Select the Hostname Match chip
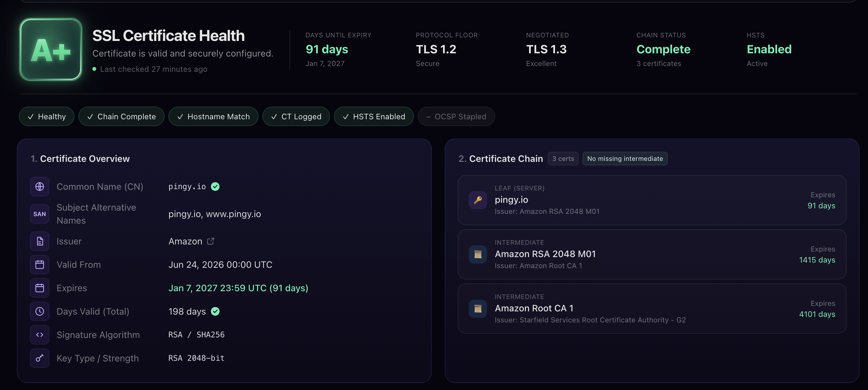Viewport: 868px width, 390px height. click(x=213, y=117)
